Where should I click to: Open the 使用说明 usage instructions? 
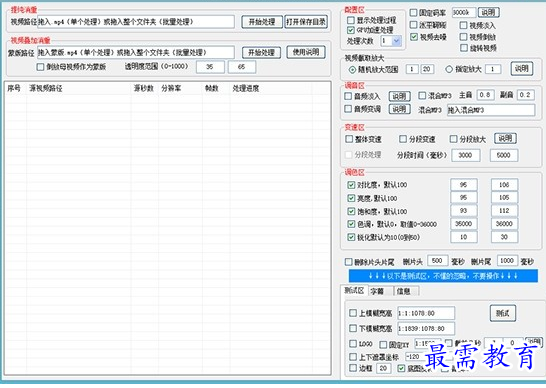click(306, 52)
